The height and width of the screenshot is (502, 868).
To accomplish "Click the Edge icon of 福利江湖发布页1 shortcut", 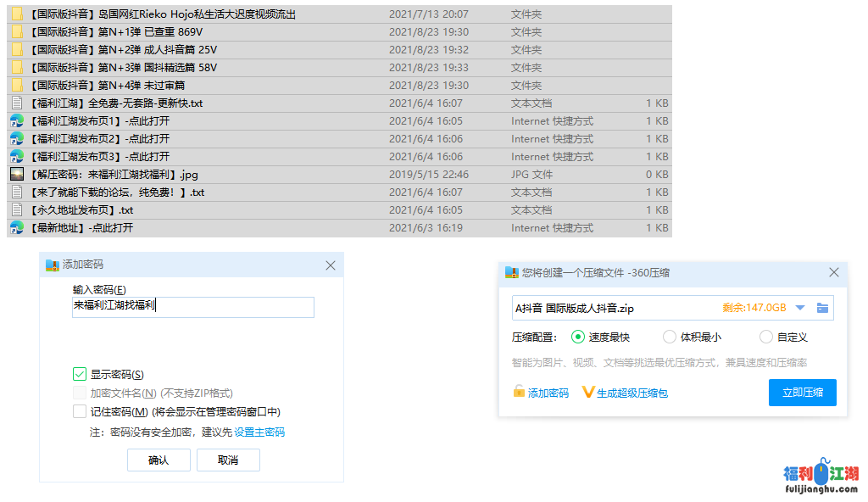I will pos(16,121).
